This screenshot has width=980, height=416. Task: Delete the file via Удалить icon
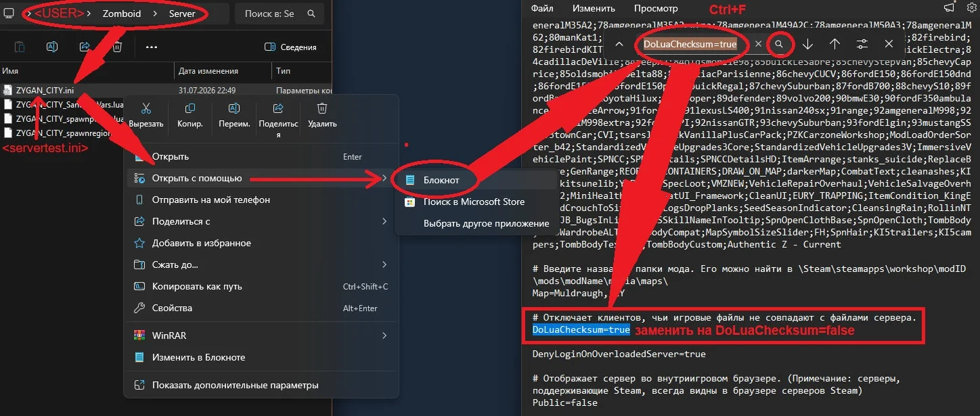[x=322, y=108]
